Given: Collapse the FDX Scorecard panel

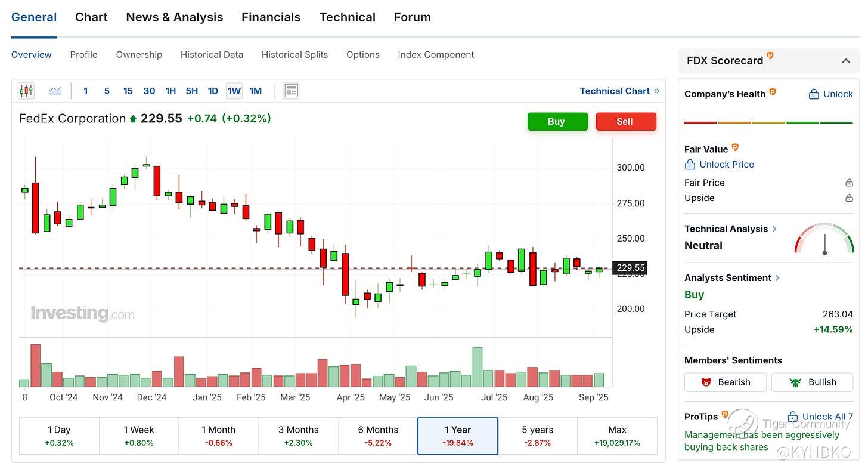Looking at the screenshot, I should (845, 61).
